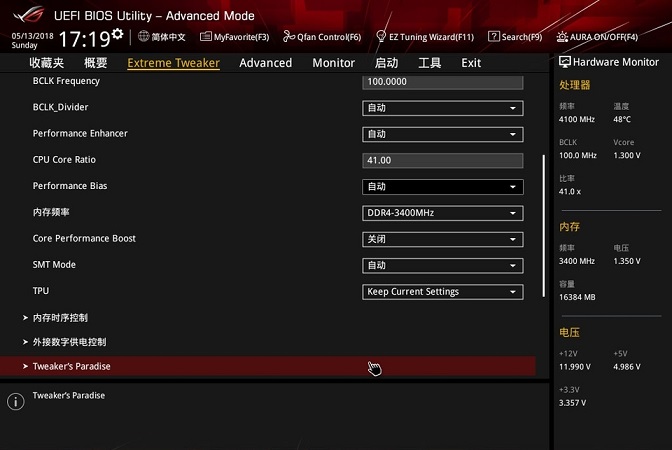Open Search(F9) question mark icon
The height and width of the screenshot is (450, 672).
click(494, 36)
